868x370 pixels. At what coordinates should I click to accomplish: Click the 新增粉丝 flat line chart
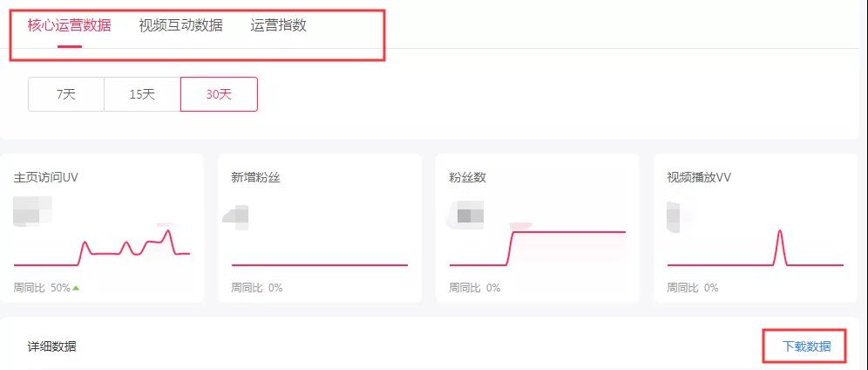[320, 264]
